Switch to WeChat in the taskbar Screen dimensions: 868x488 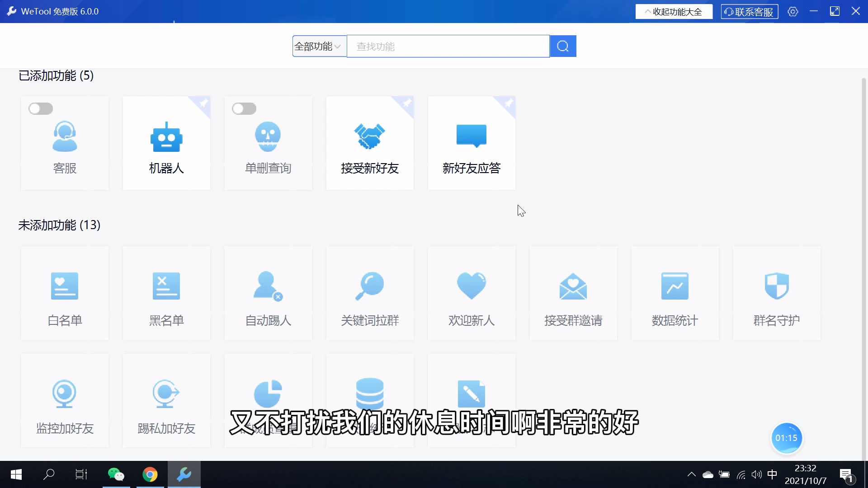click(116, 474)
